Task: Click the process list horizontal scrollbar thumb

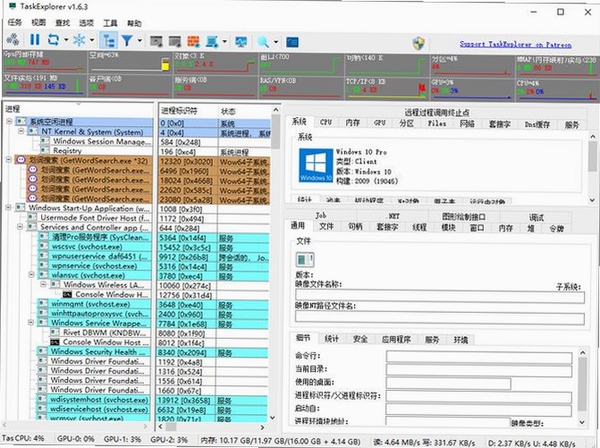Action: tap(171, 427)
